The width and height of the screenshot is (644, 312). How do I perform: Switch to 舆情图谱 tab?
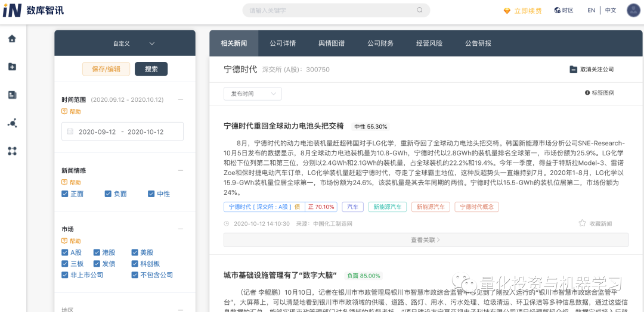coord(332,43)
